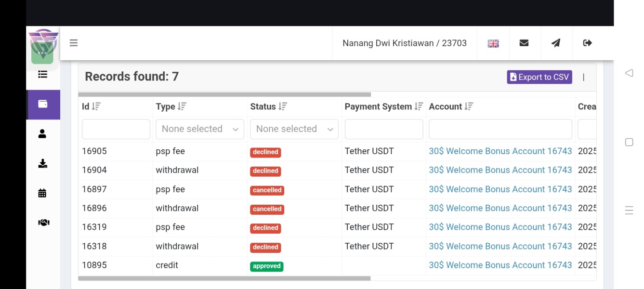This screenshot has width=644, height=289.
Task: Open account link in row 16318
Action: (500, 246)
